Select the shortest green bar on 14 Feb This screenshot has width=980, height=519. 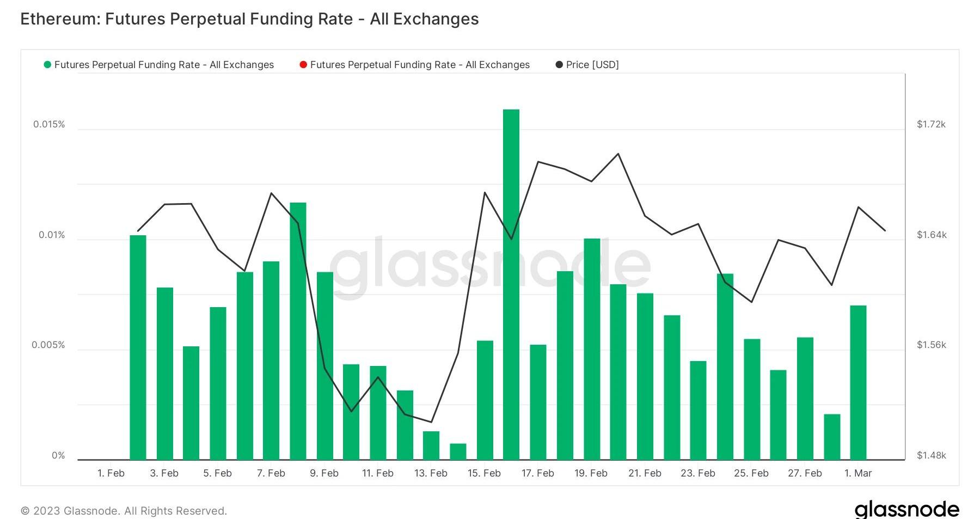pos(458,451)
